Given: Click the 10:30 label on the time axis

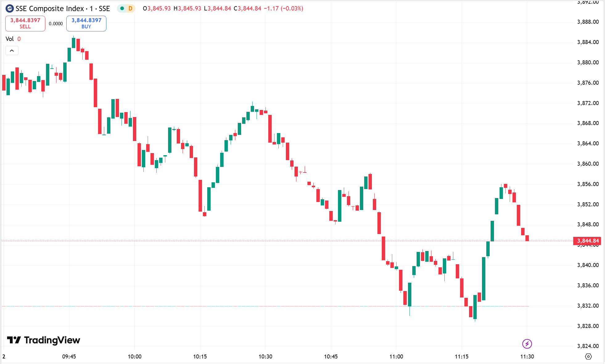Looking at the screenshot, I should [265, 357].
